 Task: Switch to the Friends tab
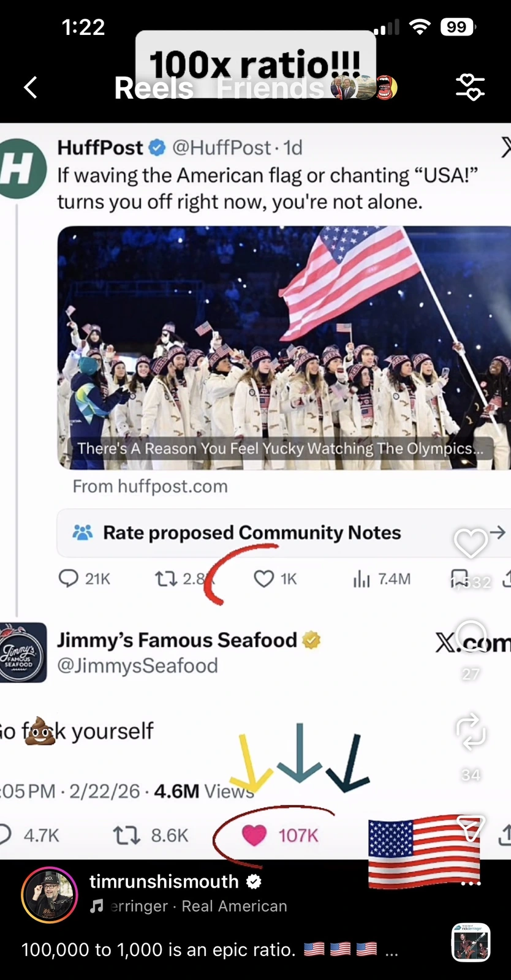click(270, 88)
